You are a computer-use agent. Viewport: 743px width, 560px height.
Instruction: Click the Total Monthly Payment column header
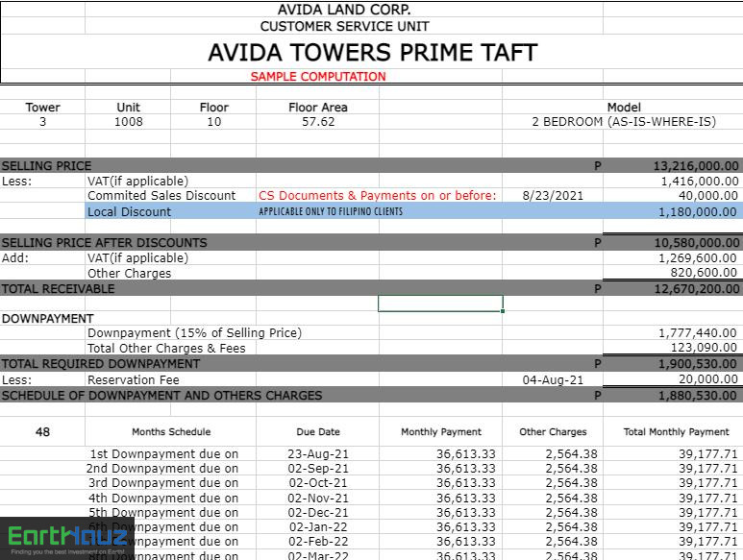[x=676, y=431]
